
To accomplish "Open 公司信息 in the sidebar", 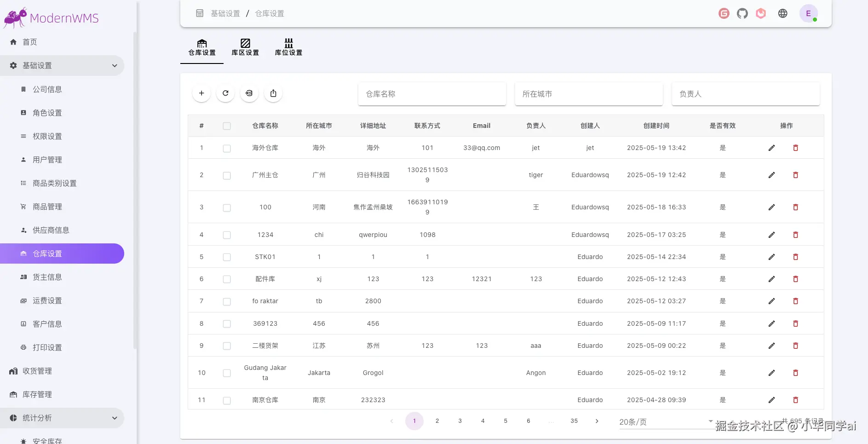I will (x=62, y=89).
